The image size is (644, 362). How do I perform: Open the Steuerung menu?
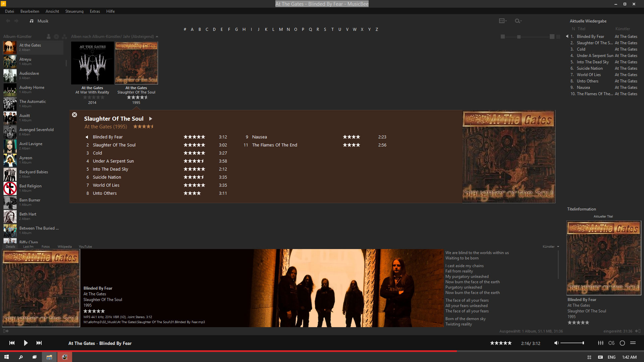[x=74, y=11]
